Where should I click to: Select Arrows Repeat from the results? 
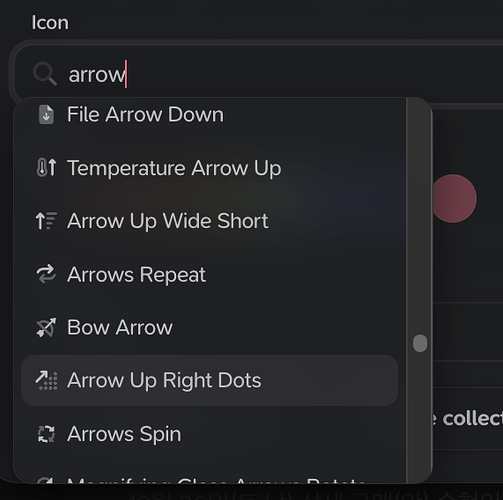(x=209, y=274)
